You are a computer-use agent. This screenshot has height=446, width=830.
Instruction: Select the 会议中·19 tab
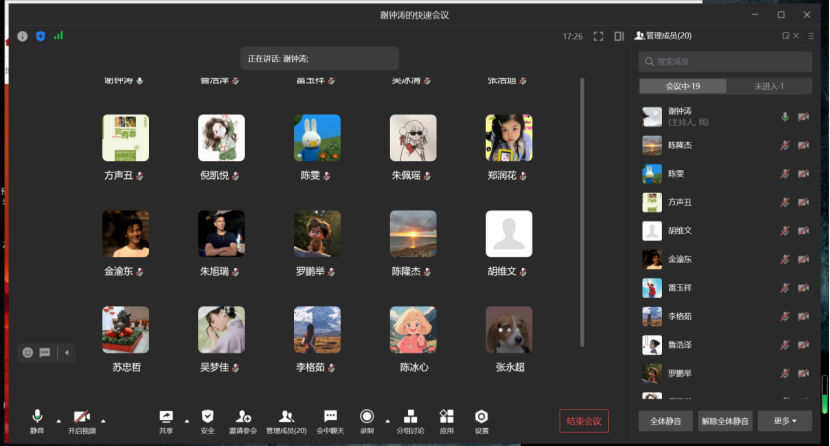click(683, 87)
